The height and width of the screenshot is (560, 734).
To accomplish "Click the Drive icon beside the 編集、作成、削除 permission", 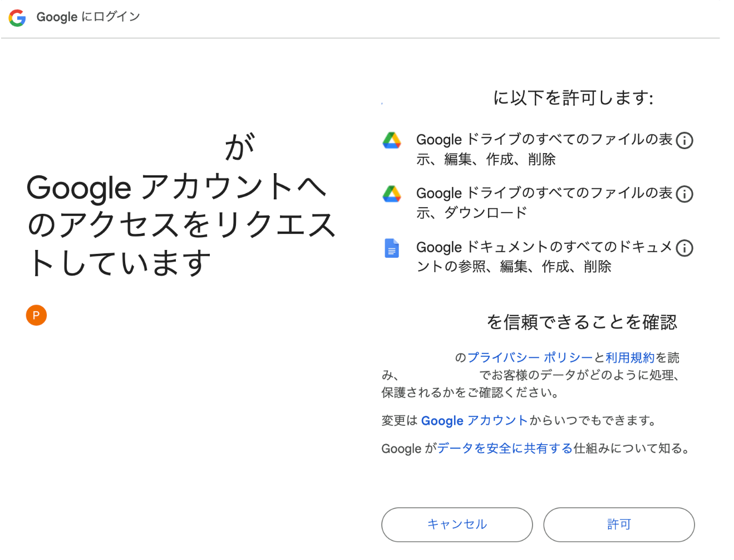I will (x=392, y=140).
